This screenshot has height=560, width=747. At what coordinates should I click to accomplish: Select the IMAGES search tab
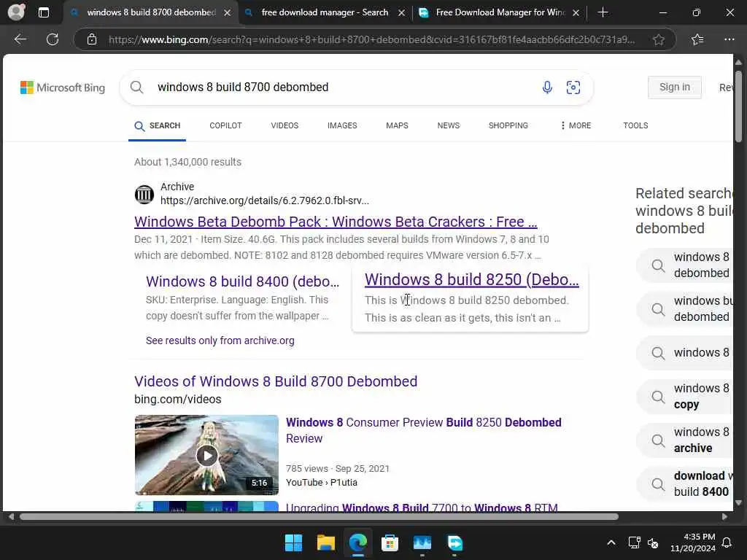click(342, 125)
